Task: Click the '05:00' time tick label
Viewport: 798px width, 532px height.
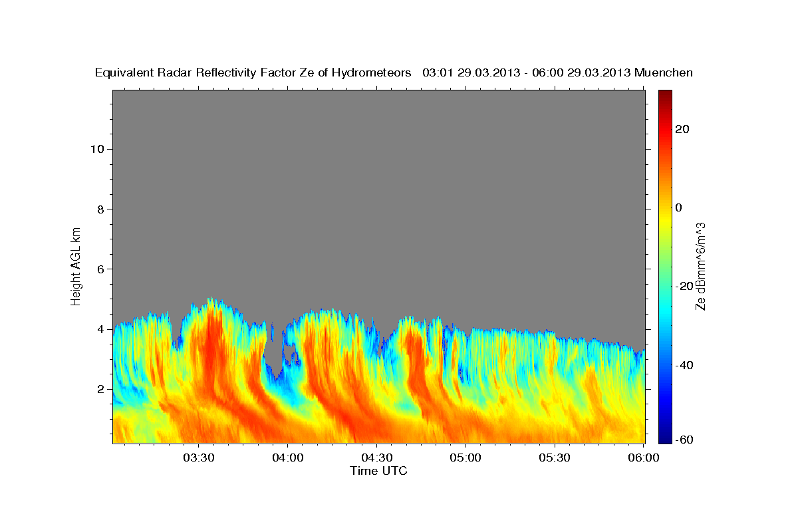Action: coord(465,458)
